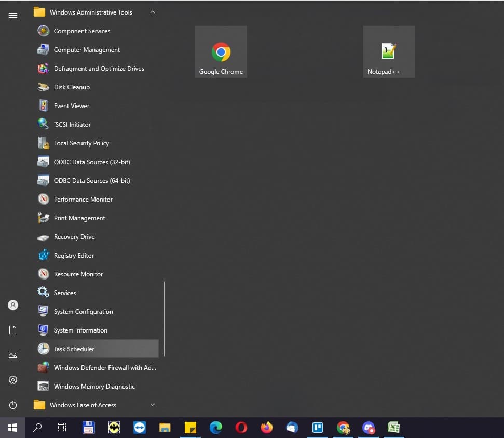Image resolution: width=504 pixels, height=438 pixels.
Task: Run Windows Memory Diagnostic
Action: click(96, 386)
